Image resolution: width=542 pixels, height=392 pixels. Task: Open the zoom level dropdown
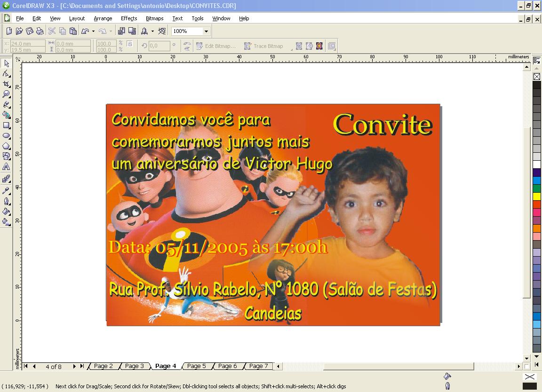pyautogui.click(x=206, y=31)
